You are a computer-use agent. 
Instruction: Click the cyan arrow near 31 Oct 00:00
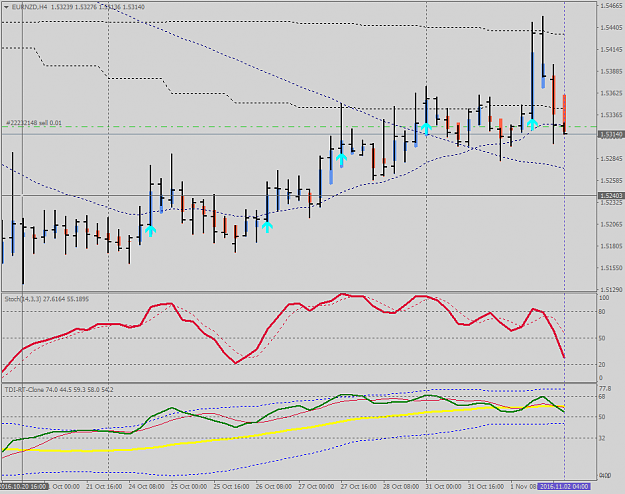(426, 128)
